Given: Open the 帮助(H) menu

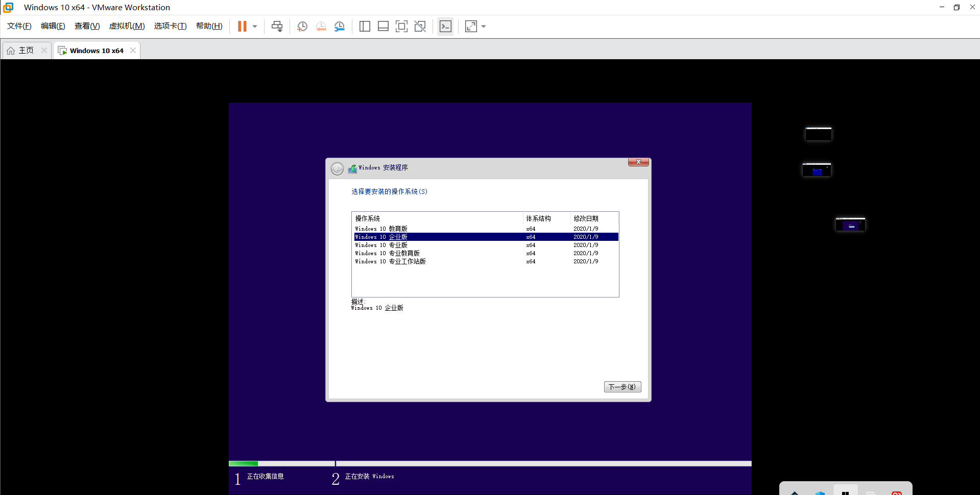Looking at the screenshot, I should [x=209, y=26].
